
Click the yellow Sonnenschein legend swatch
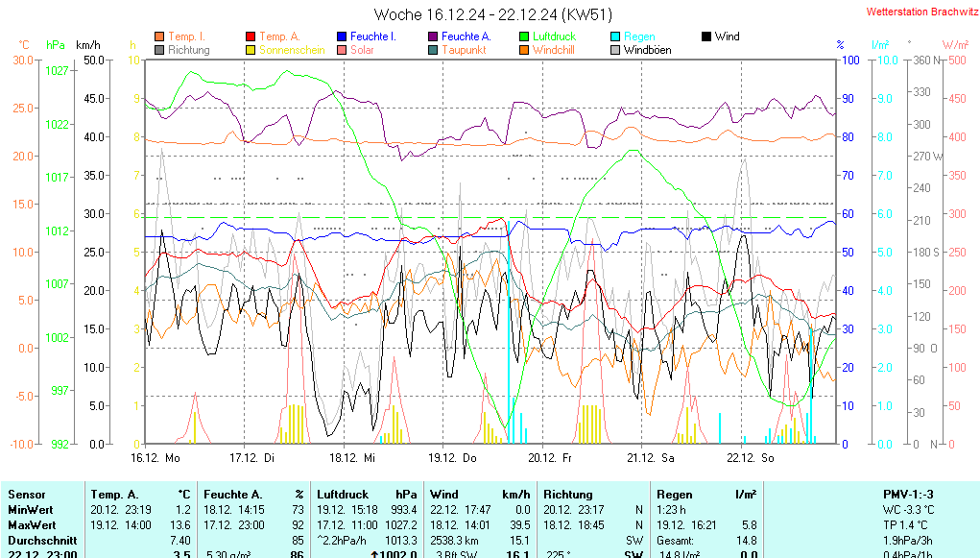point(251,50)
